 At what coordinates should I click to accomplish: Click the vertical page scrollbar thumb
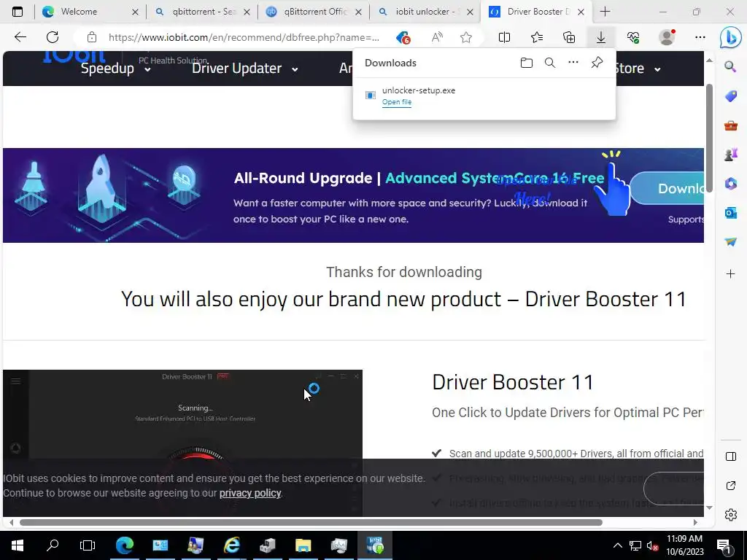709,138
